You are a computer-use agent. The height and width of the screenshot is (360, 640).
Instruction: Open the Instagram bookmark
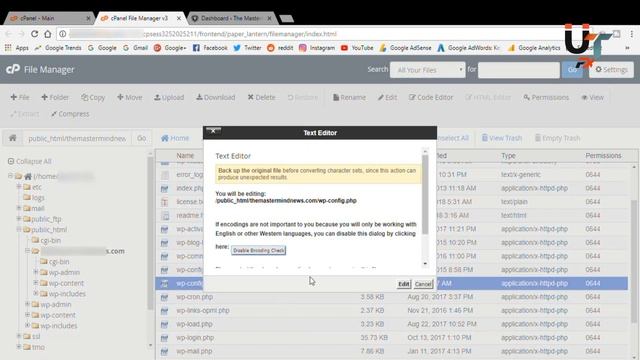click(317, 48)
